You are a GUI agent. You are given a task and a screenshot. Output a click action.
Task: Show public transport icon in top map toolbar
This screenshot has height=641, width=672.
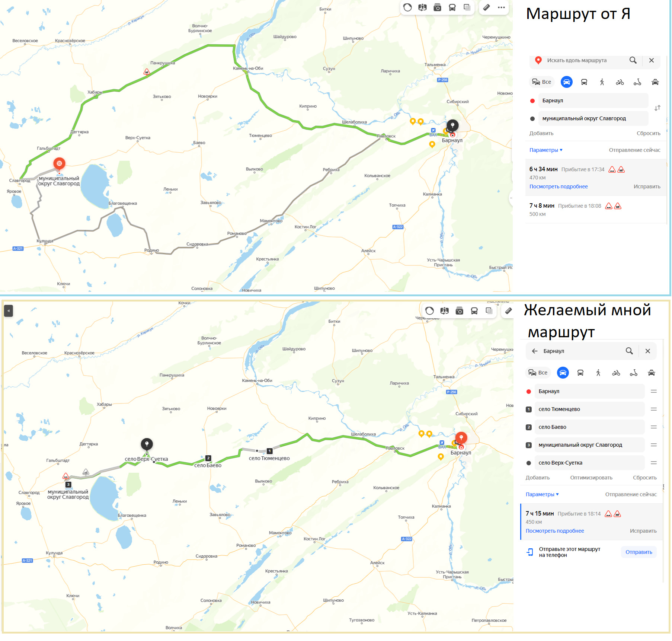tap(452, 7)
